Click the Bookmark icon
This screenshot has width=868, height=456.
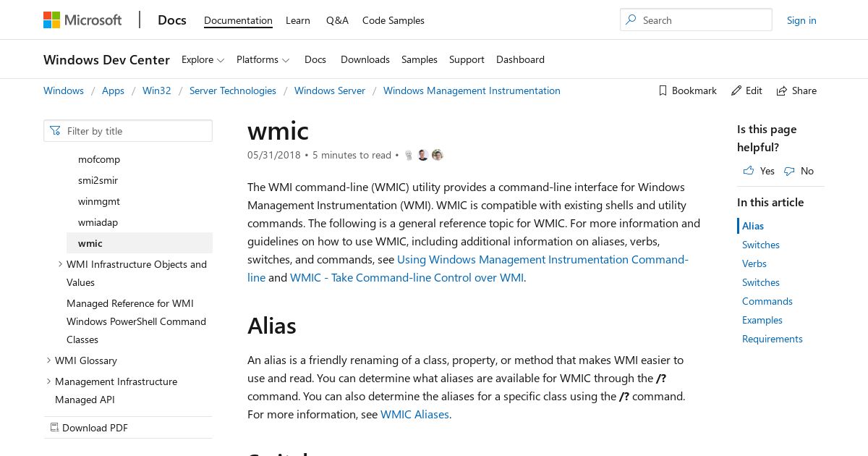click(x=663, y=90)
